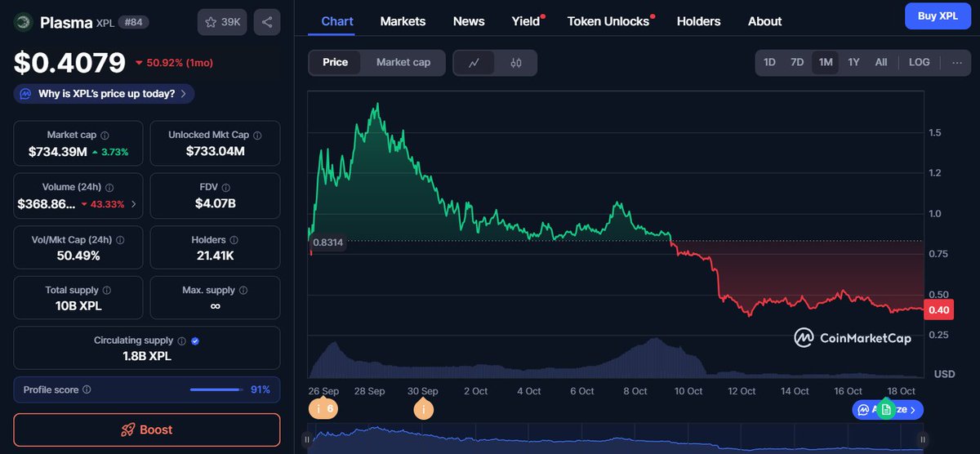The width and height of the screenshot is (980, 454).
Task: Click the Analyze button on chart
Action: [888, 409]
